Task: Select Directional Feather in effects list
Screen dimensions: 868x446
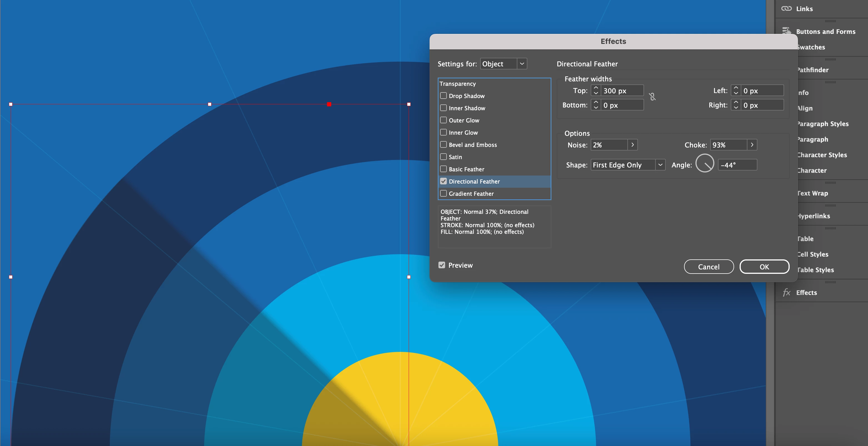Action: 494,181
